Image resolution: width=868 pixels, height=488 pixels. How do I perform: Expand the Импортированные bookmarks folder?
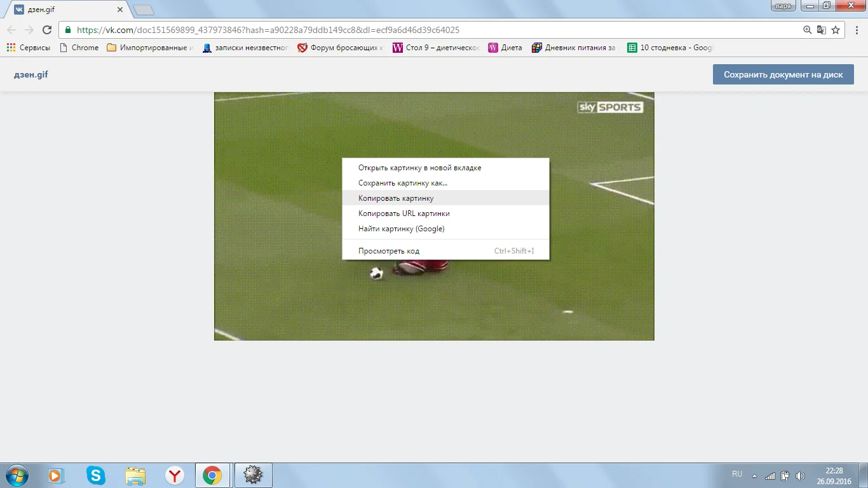click(x=150, y=48)
